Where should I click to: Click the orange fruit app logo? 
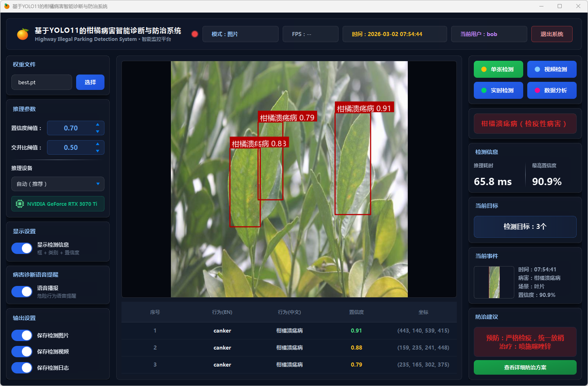click(23, 34)
